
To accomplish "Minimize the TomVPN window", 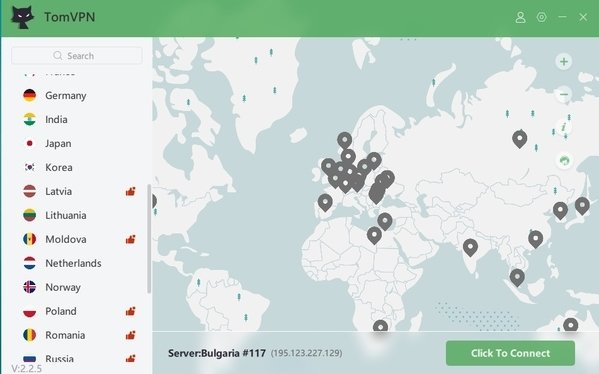I will [562, 17].
